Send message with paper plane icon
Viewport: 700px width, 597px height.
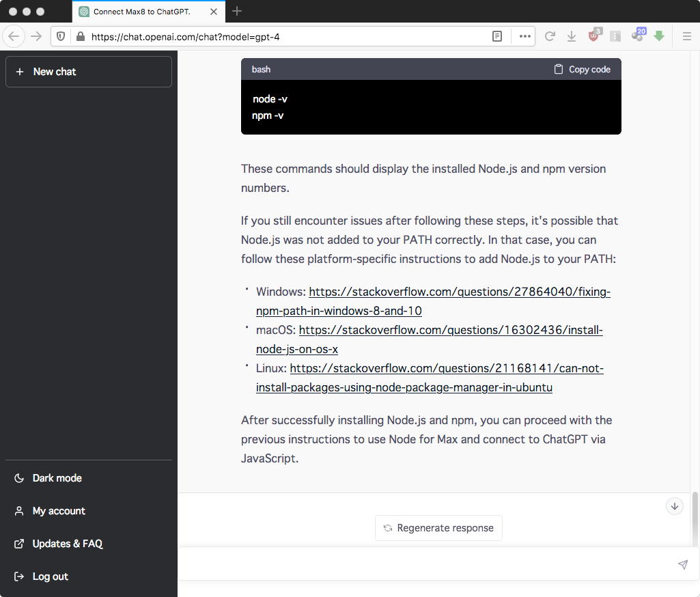coord(683,564)
